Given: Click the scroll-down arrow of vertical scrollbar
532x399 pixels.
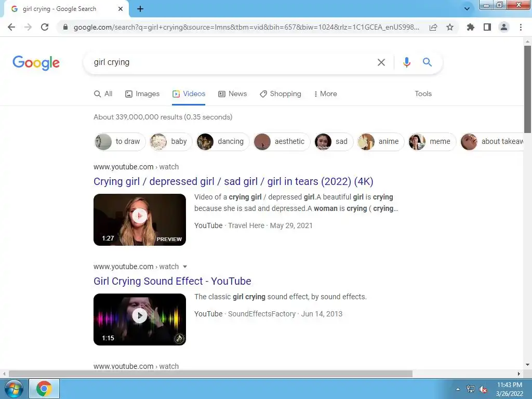Looking at the screenshot, I should coord(527,365).
